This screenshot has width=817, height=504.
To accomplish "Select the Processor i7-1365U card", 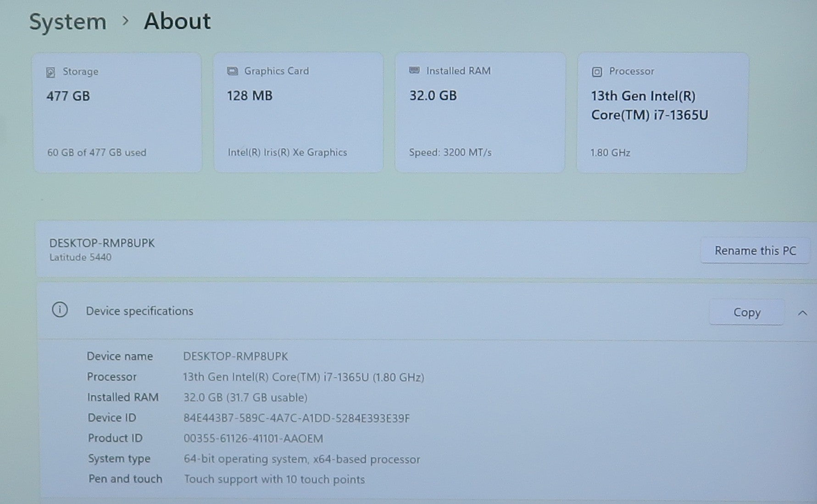I will pos(662,113).
